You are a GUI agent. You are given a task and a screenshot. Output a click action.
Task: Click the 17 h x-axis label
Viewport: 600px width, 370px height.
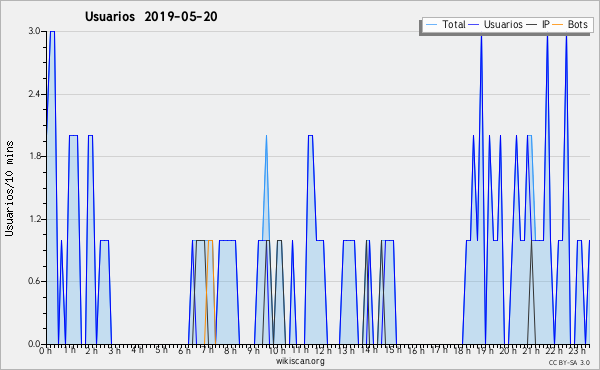click(439, 350)
